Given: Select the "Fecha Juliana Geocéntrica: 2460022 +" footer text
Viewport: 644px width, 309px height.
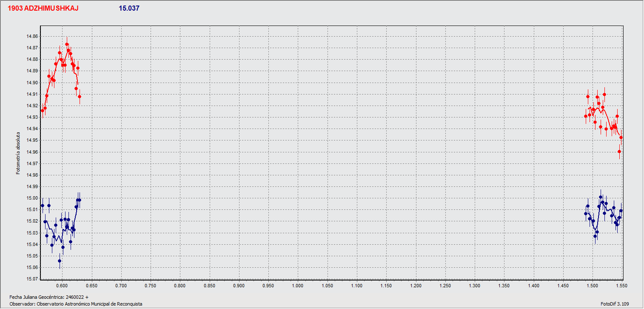Looking at the screenshot, I should pos(48,297).
